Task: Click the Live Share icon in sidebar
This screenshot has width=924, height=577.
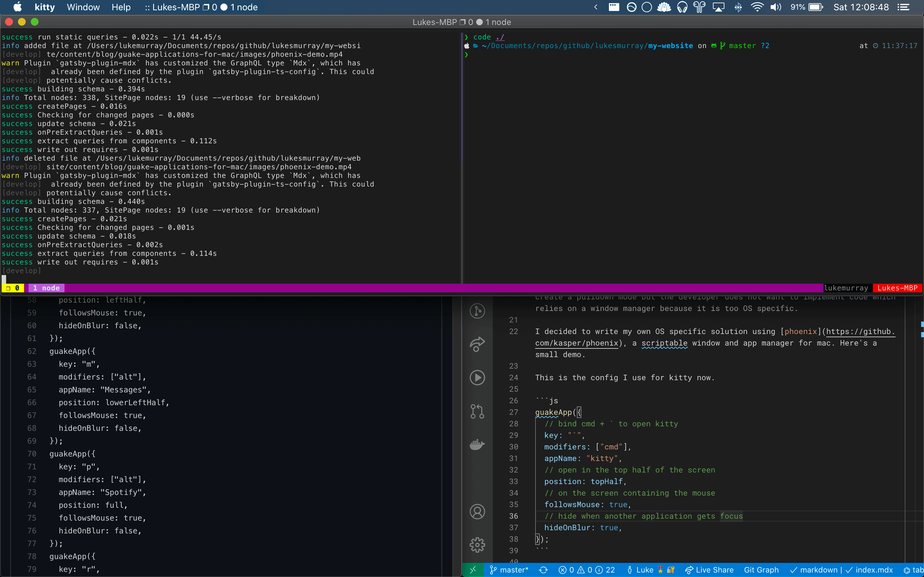Action: click(x=478, y=344)
